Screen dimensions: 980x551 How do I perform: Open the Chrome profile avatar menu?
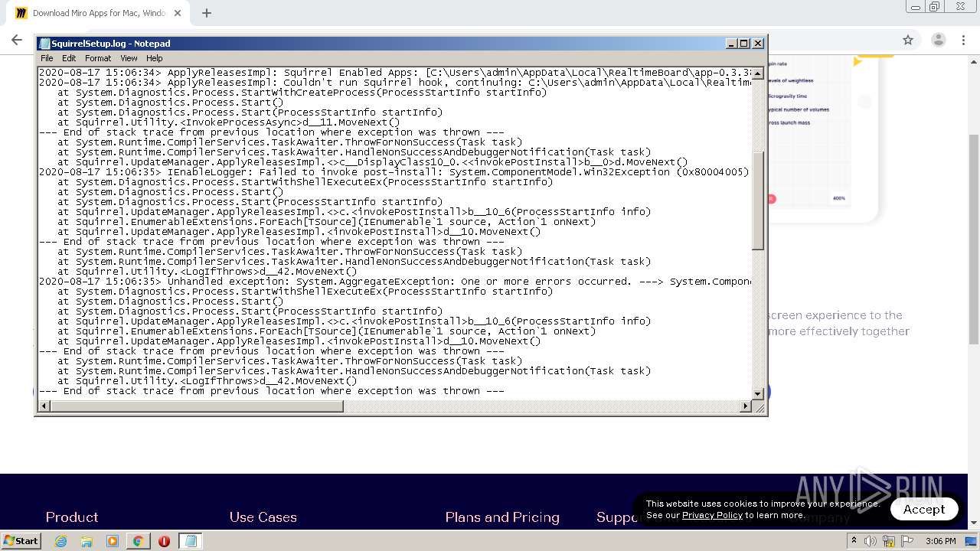pyautogui.click(x=938, y=40)
